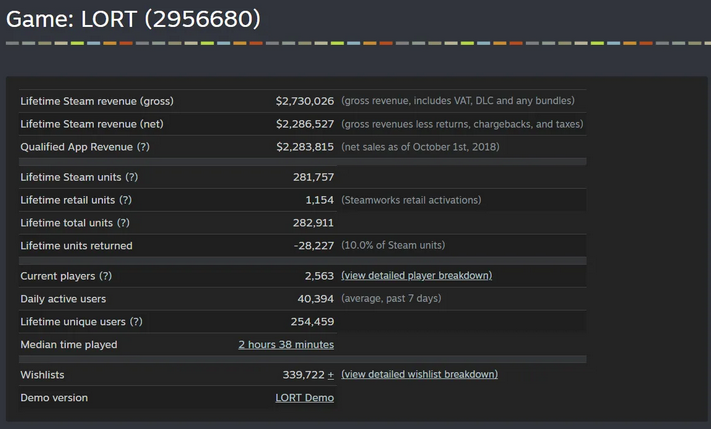Click the Lifetime units returned value -28,227
This screenshot has height=429, width=711.
[x=310, y=246]
